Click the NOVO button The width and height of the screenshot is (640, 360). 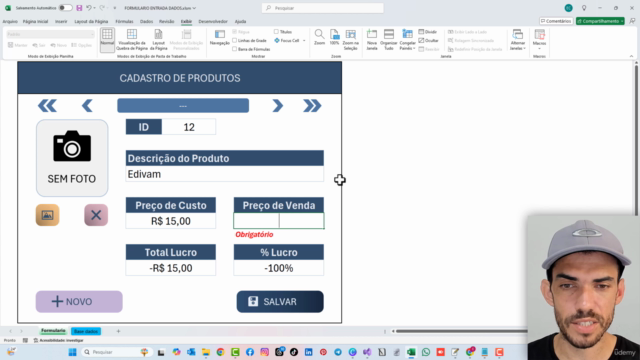pyautogui.click(x=79, y=302)
